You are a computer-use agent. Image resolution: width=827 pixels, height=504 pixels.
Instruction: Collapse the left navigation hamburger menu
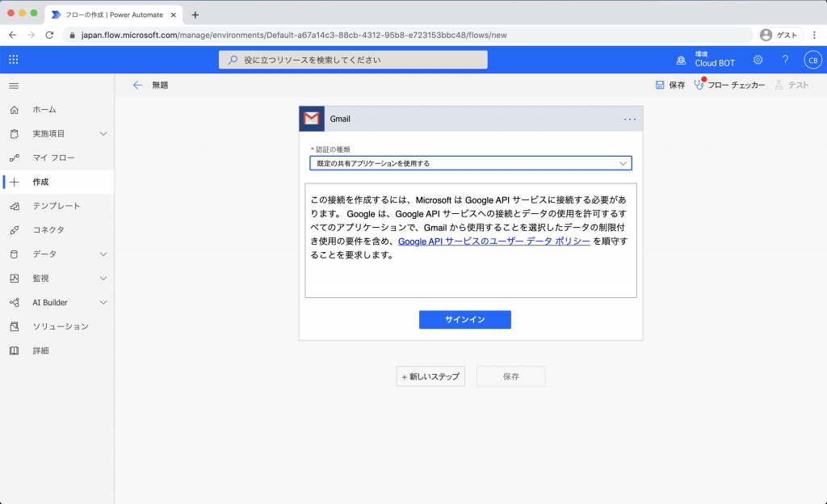14,86
